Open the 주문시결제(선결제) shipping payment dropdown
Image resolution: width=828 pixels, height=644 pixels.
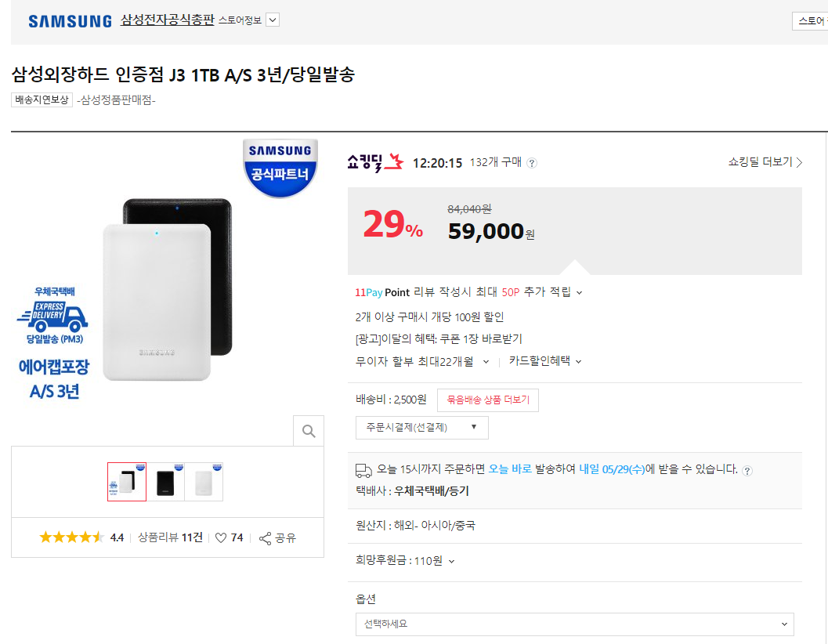point(421,428)
